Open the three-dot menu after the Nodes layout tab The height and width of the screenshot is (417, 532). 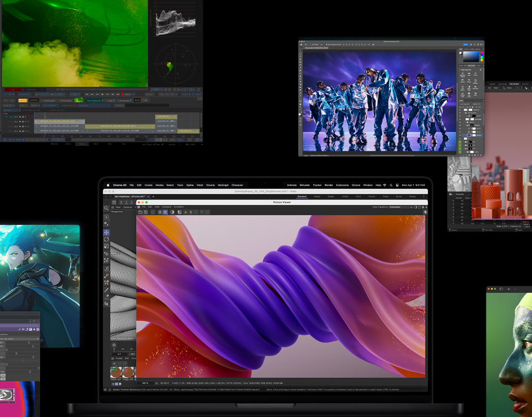[x=424, y=197]
